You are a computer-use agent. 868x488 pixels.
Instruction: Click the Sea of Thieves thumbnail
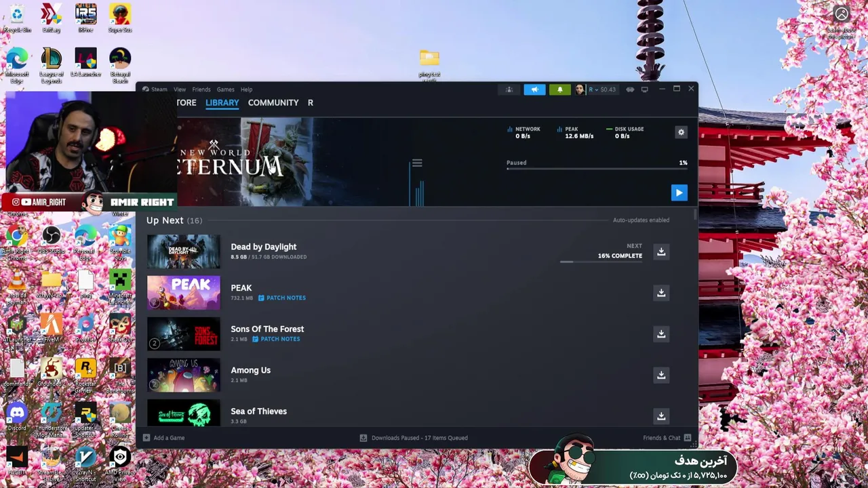(184, 413)
